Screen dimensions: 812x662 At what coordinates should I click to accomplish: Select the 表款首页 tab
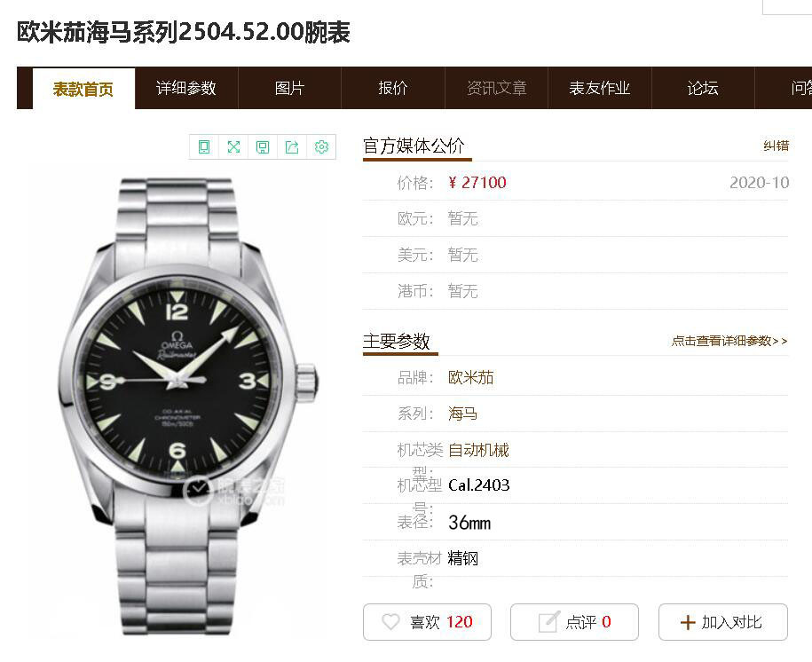click(x=83, y=89)
